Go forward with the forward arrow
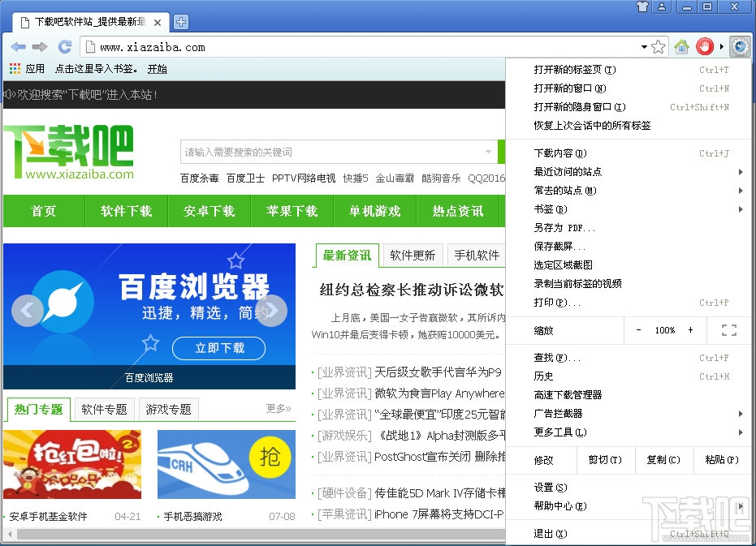The image size is (756, 546). 40,47
